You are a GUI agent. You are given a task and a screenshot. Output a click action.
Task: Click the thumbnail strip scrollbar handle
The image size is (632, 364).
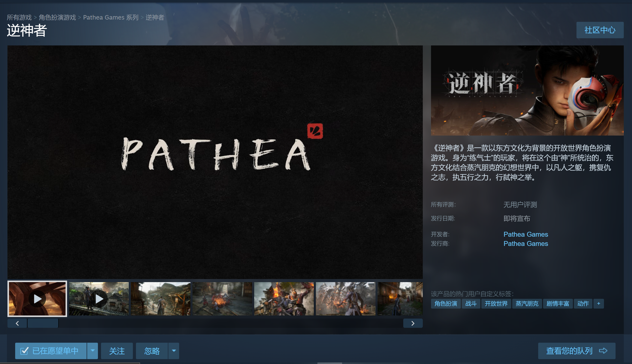coord(43,323)
